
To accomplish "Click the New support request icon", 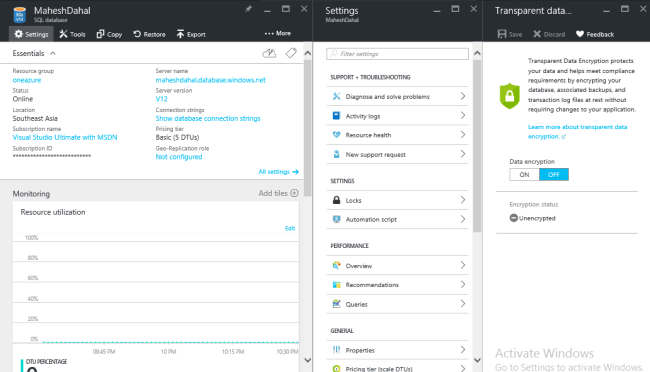I will 337,154.
